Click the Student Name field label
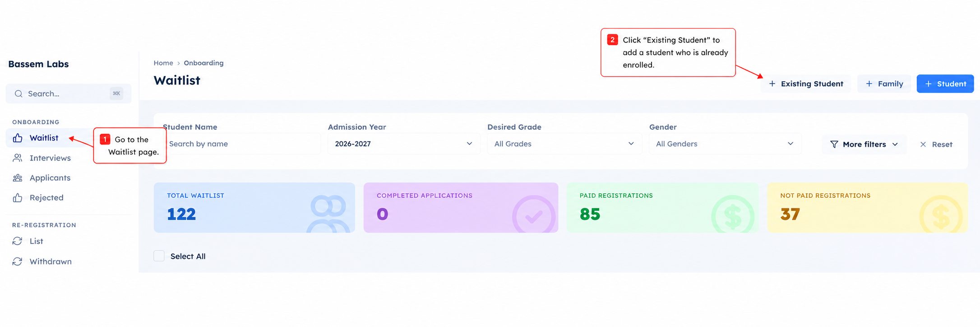This screenshot has height=327, width=980. tap(190, 127)
